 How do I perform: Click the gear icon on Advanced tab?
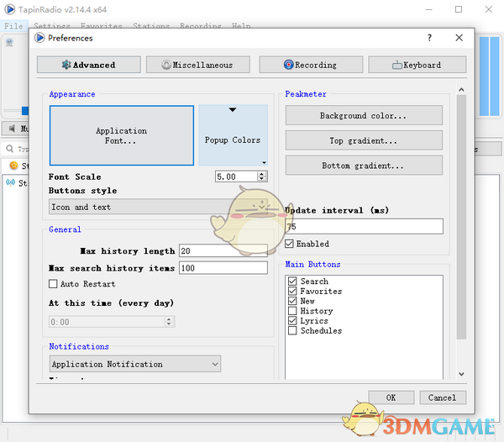click(66, 65)
